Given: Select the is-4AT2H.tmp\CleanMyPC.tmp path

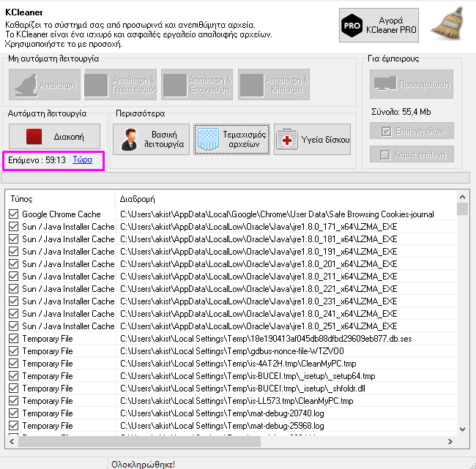Looking at the screenshot, I should coord(238,364).
